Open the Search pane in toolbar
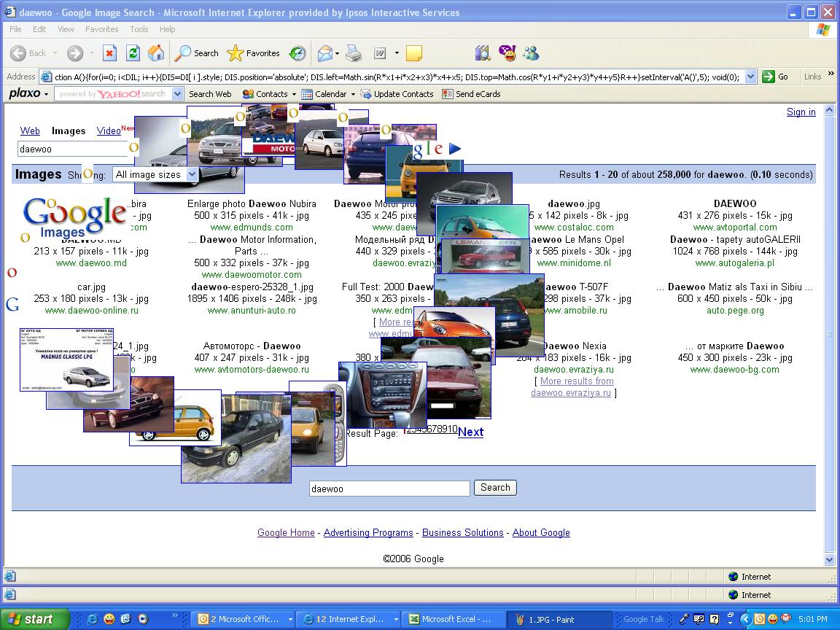Image resolution: width=840 pixels, height=630 pixels. point(197,53)
